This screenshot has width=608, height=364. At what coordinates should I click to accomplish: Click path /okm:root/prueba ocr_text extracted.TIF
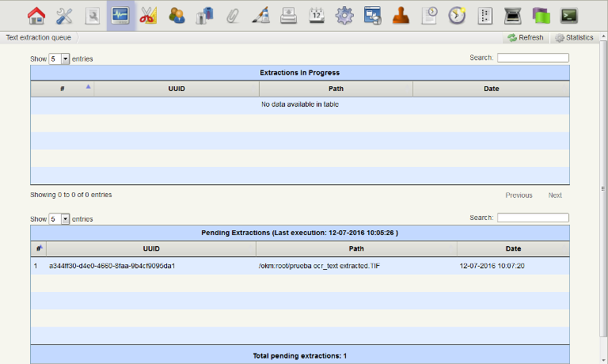click(319, 266)
